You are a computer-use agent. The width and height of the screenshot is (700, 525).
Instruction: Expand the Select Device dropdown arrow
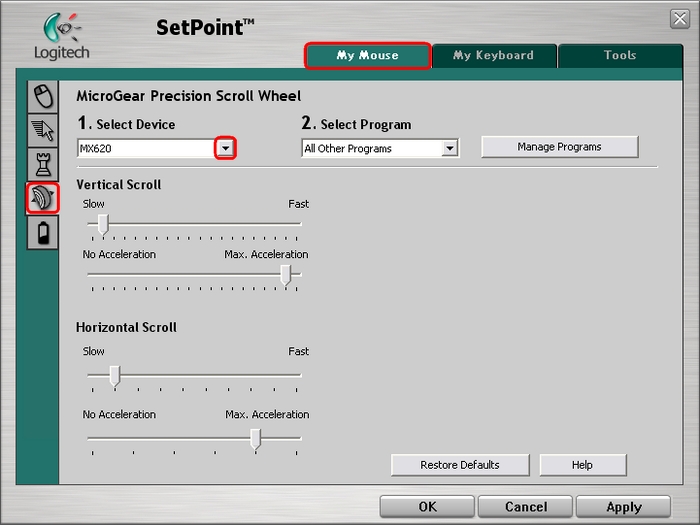[226, 148]
